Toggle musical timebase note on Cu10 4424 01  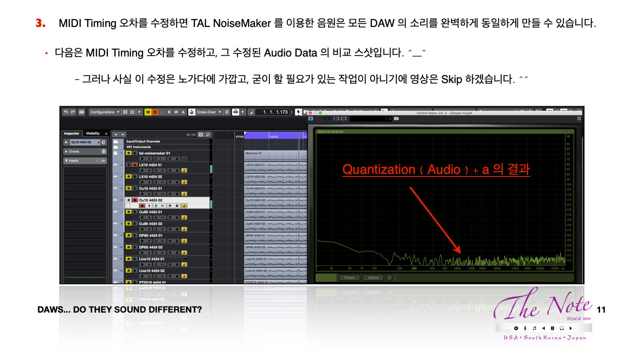coord(184,194)
